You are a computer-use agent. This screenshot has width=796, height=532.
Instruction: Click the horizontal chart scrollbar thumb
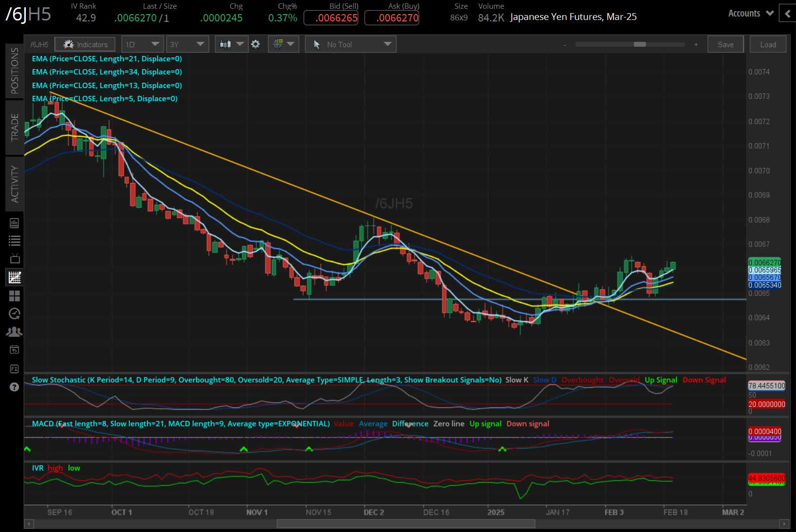[x=406, y=524]
